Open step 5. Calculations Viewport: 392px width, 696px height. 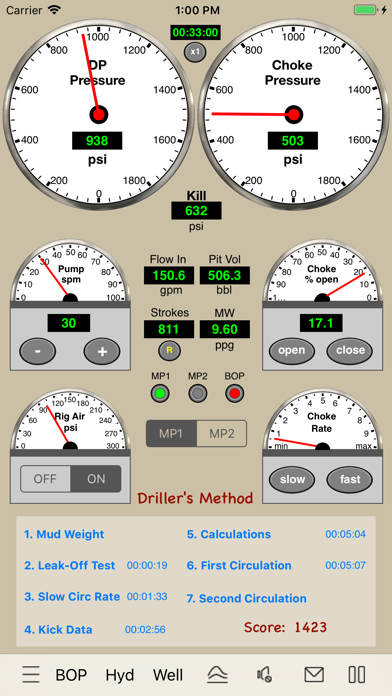tap(229, 534)
